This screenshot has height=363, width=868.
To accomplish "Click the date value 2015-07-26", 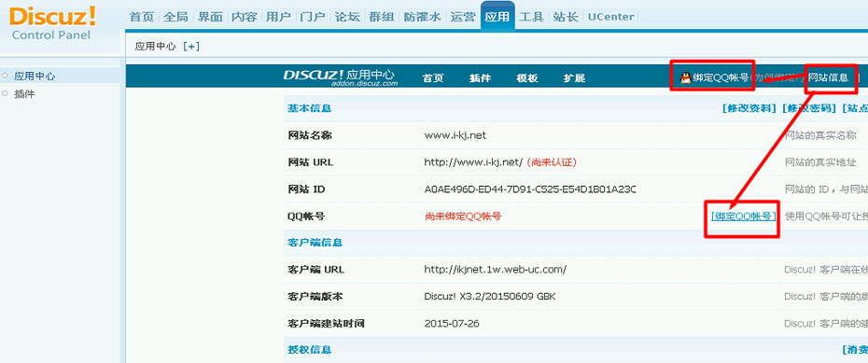I will pyautogui.click(x=452, y=323).
